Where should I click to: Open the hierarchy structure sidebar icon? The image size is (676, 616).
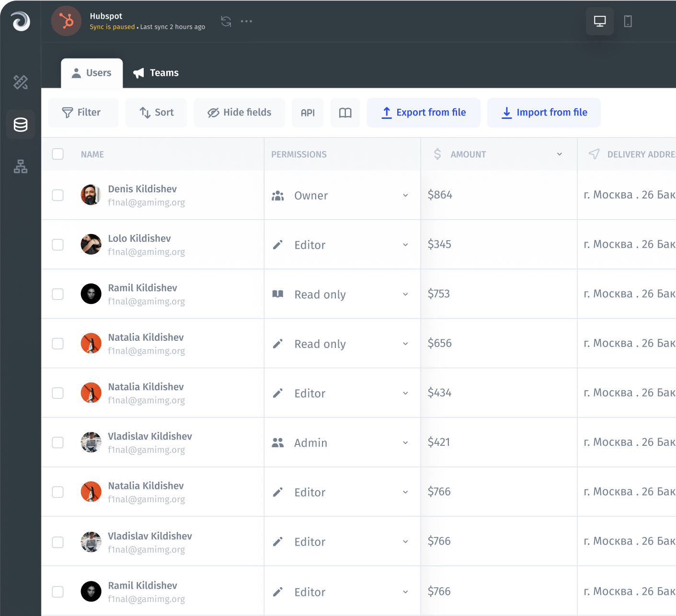coord(21,166)
